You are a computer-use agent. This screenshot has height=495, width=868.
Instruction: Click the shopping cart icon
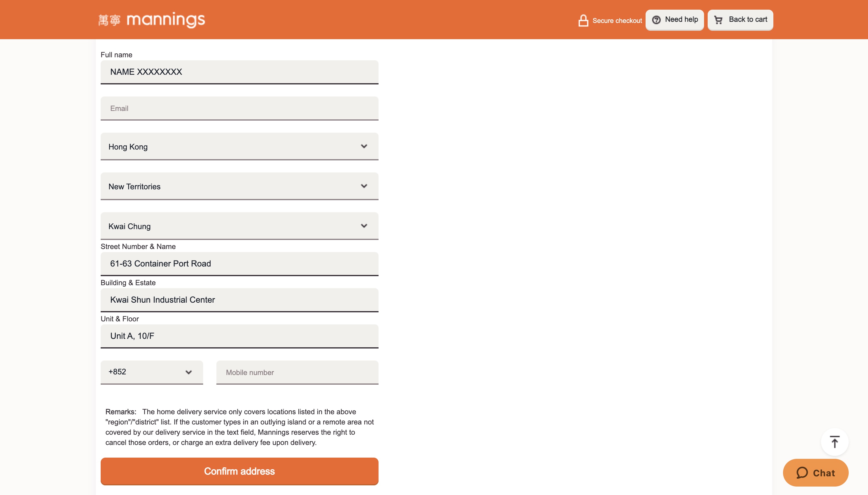tap(718, 20)
